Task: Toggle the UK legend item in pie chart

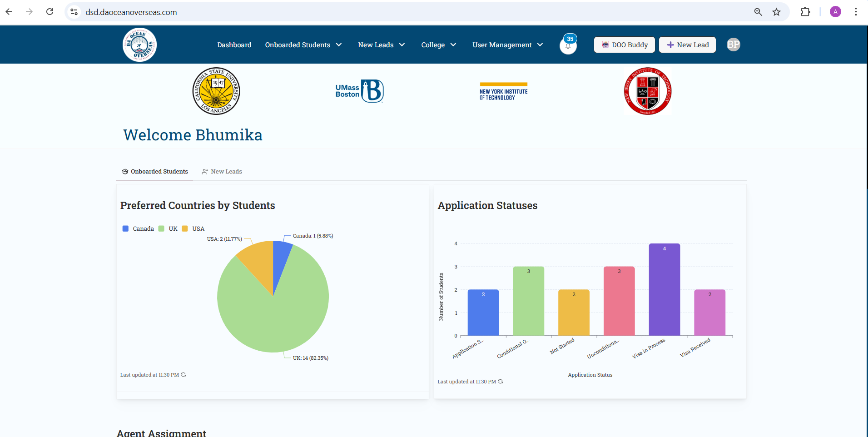Action: (168, 228)
